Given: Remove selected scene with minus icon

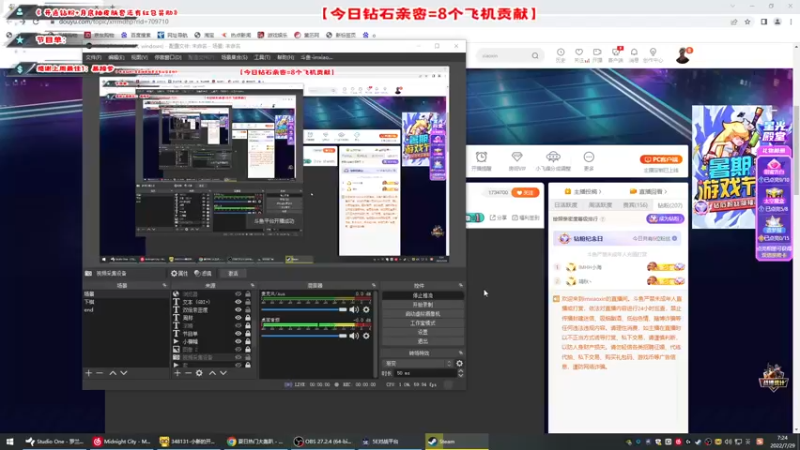Looking at the screenshot, I should (x=99, y=373).
